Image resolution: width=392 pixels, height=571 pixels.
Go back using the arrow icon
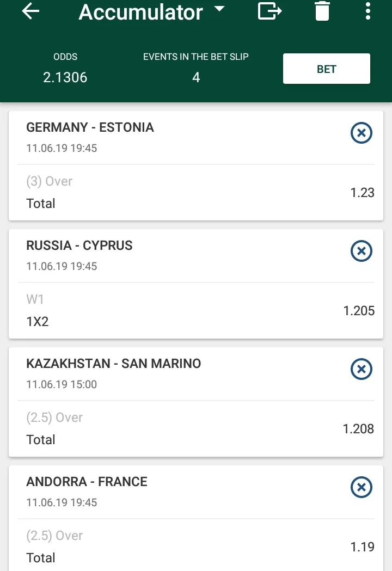31,11
